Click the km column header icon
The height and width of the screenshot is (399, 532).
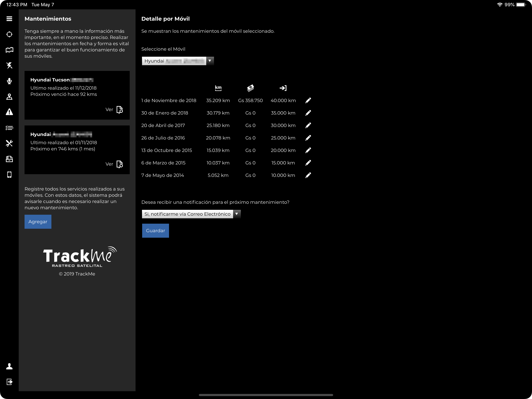click(218, 88)
